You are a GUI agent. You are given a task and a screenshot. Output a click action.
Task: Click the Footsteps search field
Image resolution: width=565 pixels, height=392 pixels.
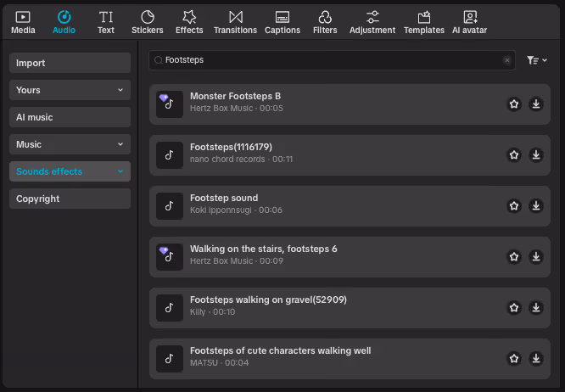[x=332, y=60]
